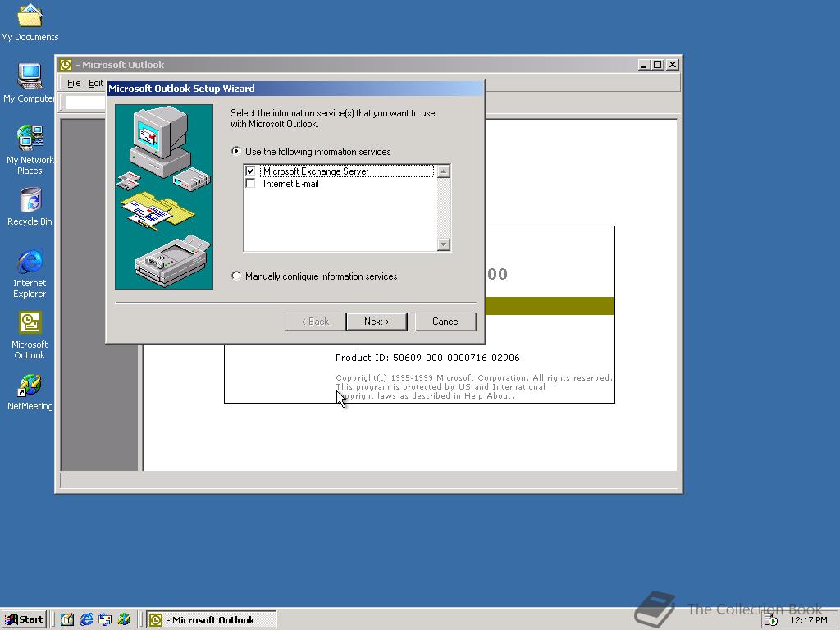This screenshot has height=630, width=840.
Task: Launch Outlook Express from Quick Launch
Action: pos(105,619)
